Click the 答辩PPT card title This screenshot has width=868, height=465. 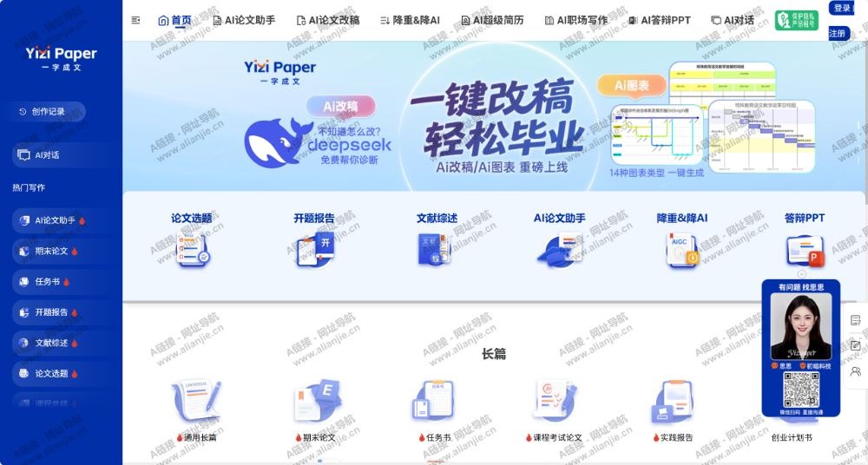click(805, 218)
